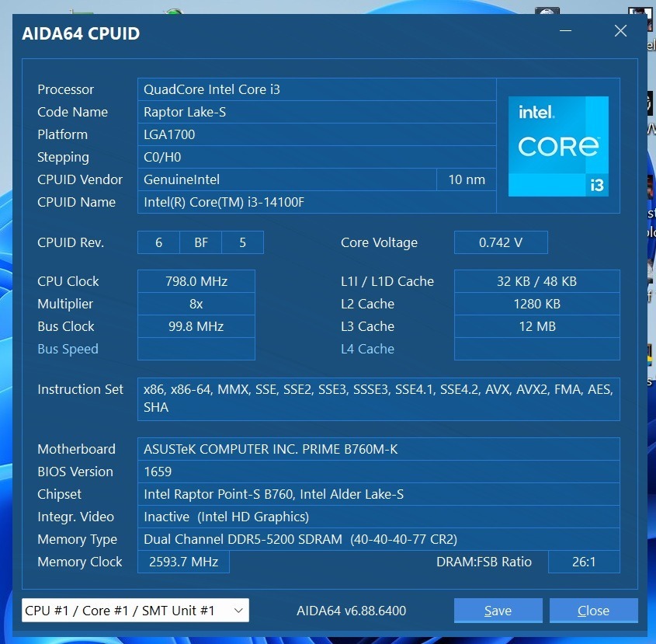Click the CPUID Rev. value 6
Image resolution: width=656 pixels, height=644 pixels.
[x=158, y=242]
